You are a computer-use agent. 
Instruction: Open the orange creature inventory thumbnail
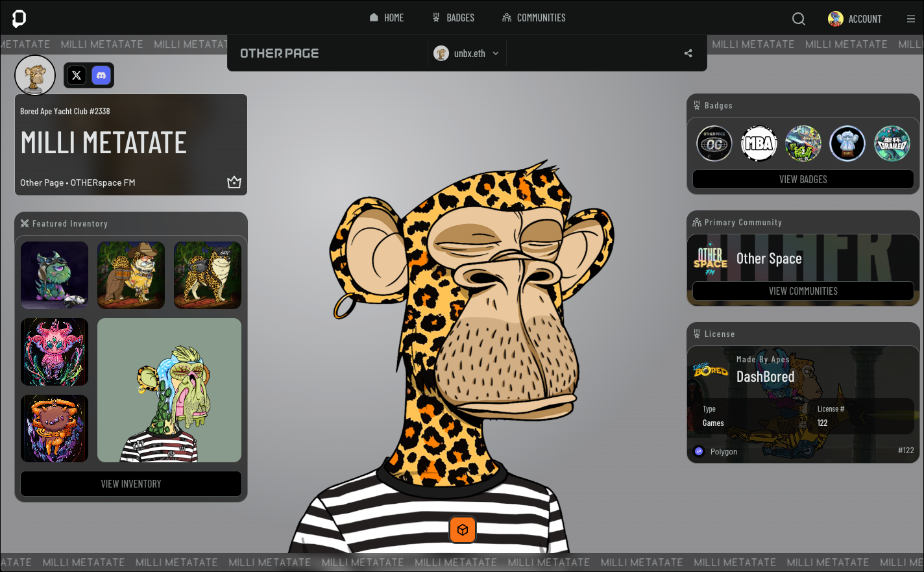tap(55, 429)
